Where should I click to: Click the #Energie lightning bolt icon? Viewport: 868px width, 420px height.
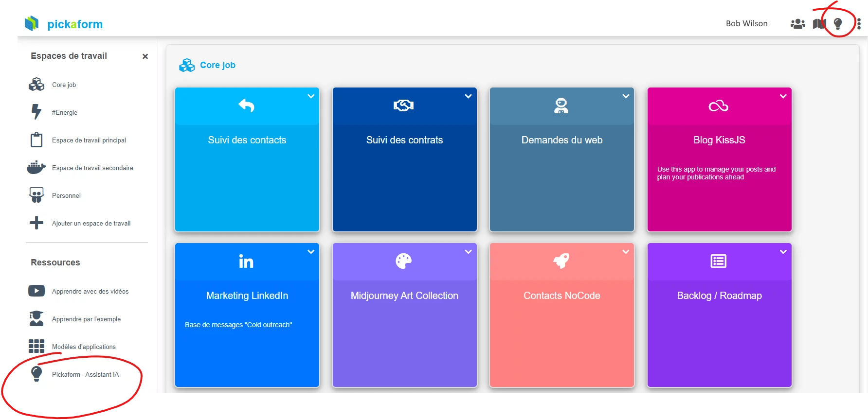click(36, 112)
